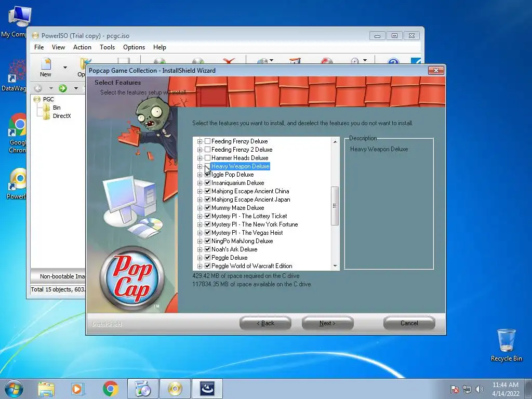
Task: Click the feature list scroll down arrow
Action: (335, 266)
